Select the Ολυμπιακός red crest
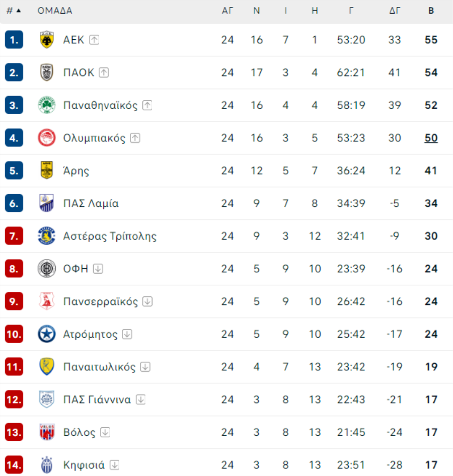The image size is (453, 476). point(47,138)
